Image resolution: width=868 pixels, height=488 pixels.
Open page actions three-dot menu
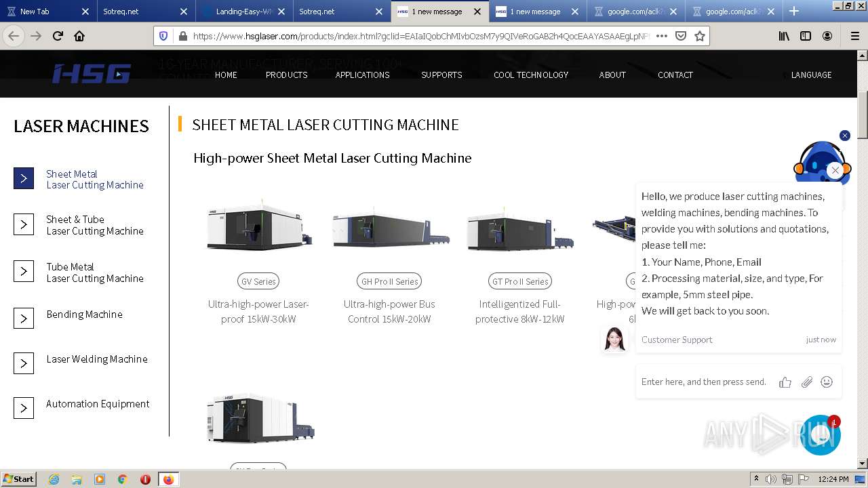pos(662,36)
